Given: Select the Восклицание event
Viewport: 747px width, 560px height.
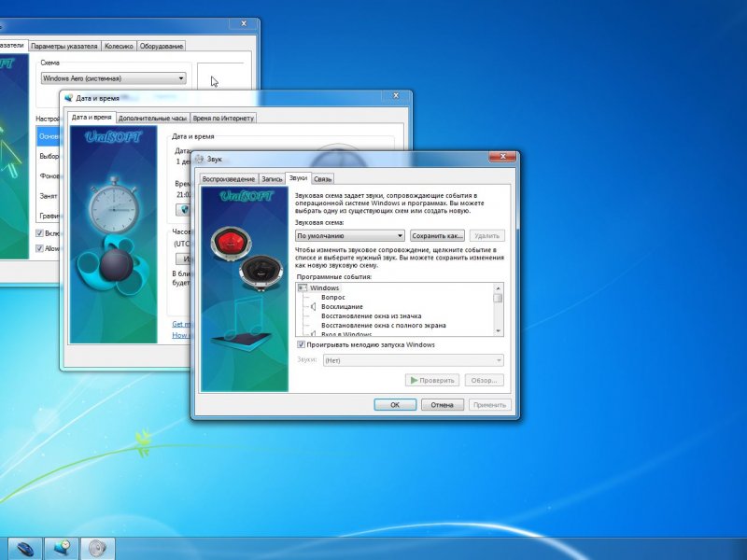Looking at the screenshot, I should pyautogui.click(x=342, y=307).
